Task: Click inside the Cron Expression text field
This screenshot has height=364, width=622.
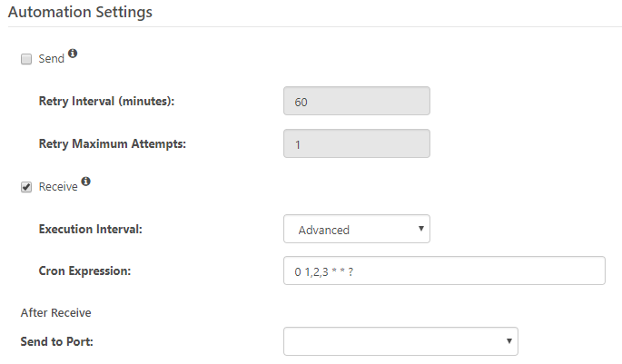Action: [x=444, y=271]
